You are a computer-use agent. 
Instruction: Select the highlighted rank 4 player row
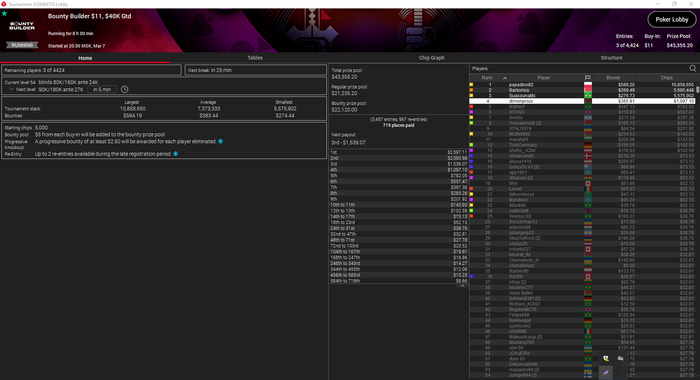(x=582, y=101)
